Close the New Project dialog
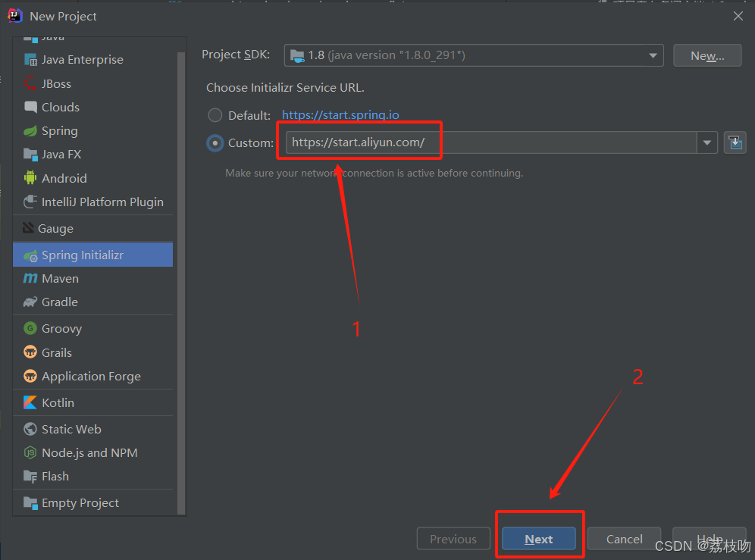 coord(738,16)
